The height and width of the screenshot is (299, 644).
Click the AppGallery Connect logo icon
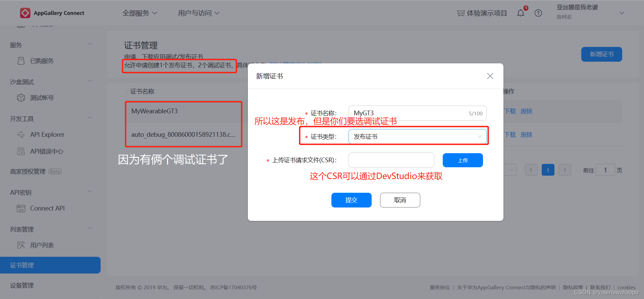25,13
